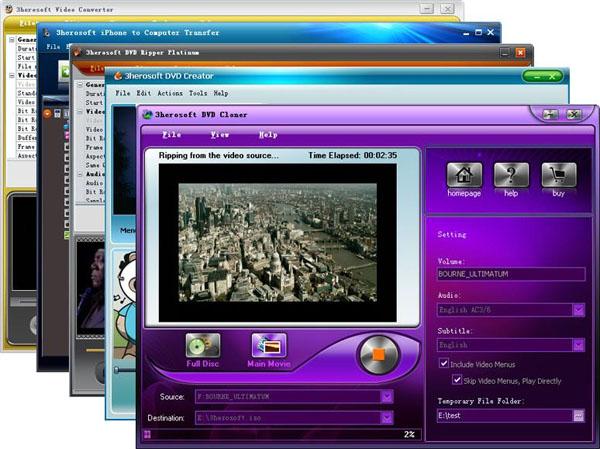Click the Temporary File Folder path field
600x449 pixels.
coord(505,416)
